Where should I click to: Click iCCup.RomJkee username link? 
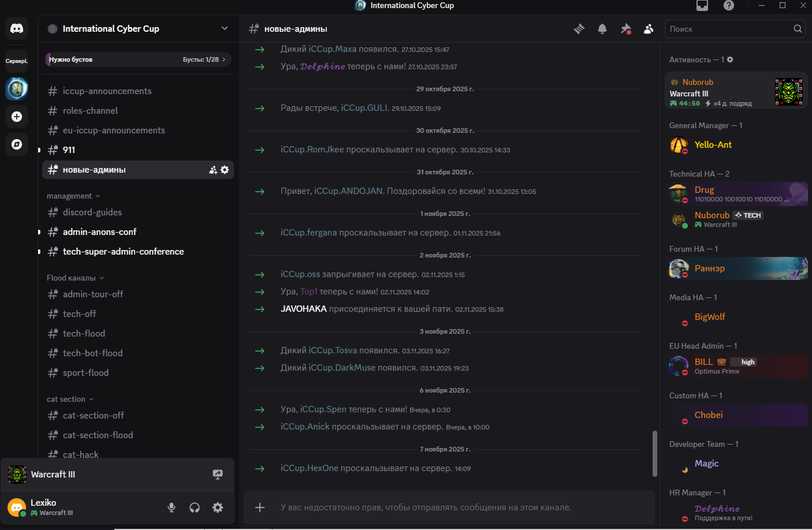[x=312, y=150]
